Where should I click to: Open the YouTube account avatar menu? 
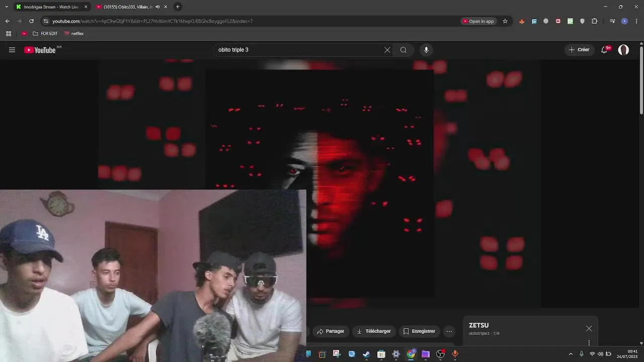[x=623, y=50]
